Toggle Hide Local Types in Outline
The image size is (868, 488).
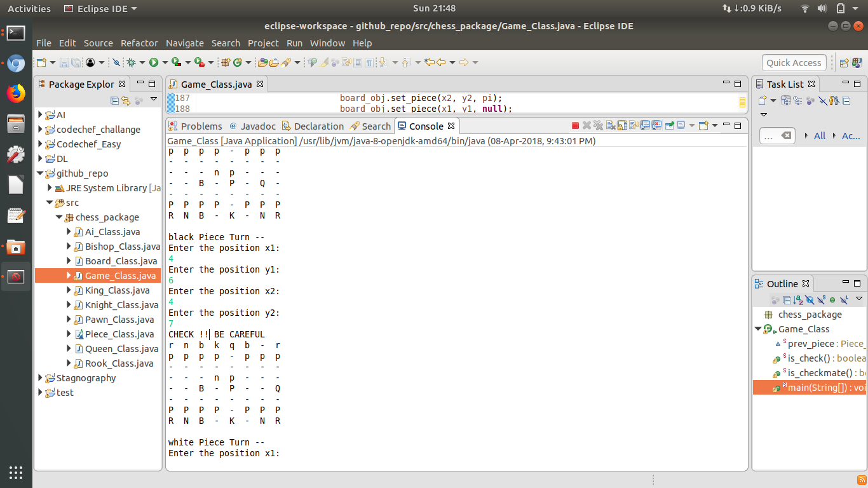tap(844, 300)
